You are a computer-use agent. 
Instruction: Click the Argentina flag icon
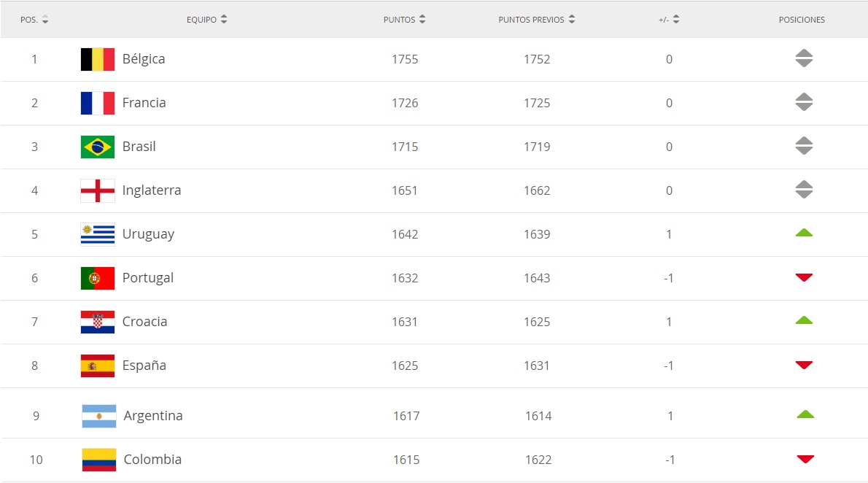(x=99, y=416)
